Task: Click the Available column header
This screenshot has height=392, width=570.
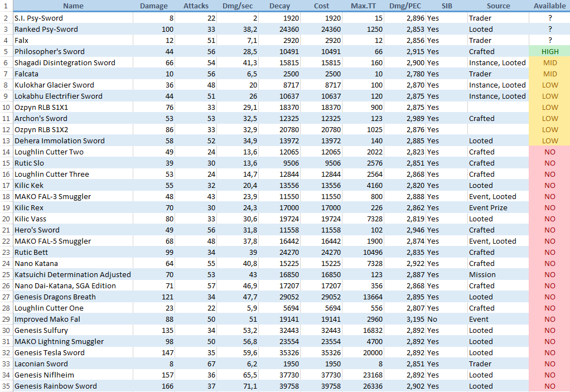Action: point(549,6)
